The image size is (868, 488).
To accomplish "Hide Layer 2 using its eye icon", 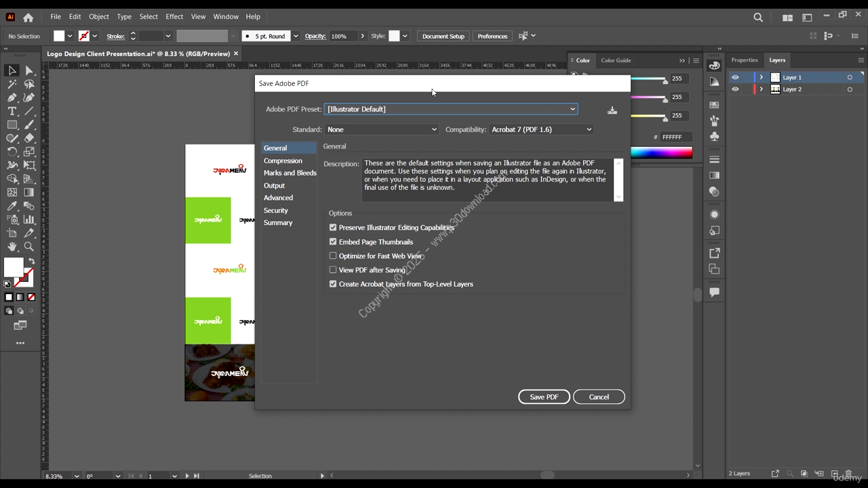I will (735, 89).
